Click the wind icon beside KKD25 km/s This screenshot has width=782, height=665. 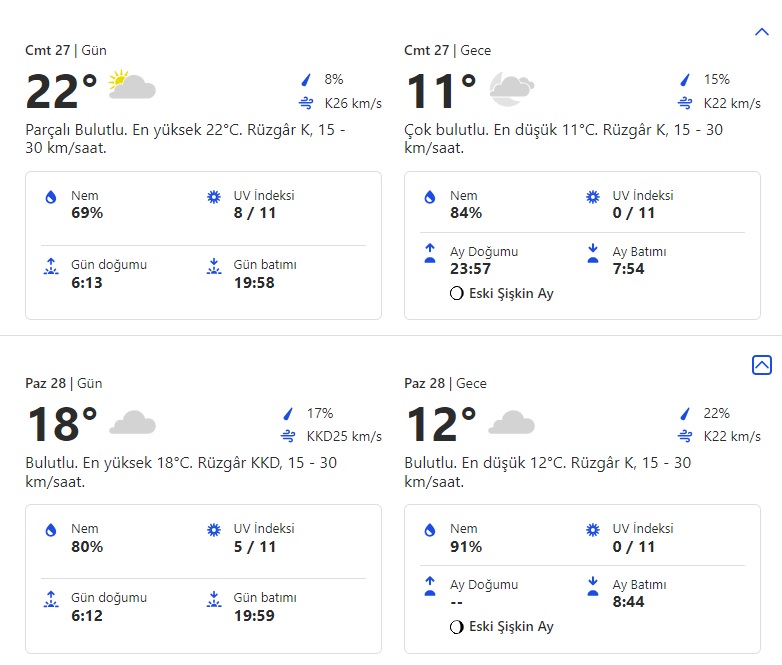[289, 436]
